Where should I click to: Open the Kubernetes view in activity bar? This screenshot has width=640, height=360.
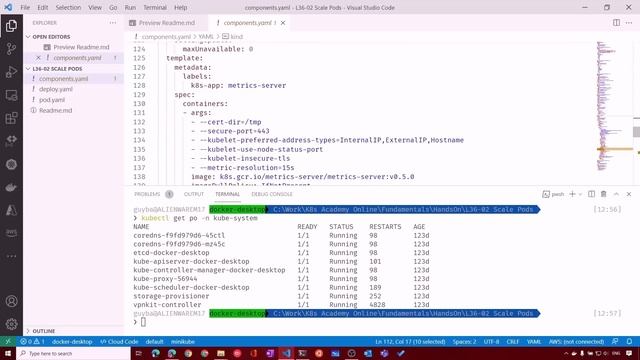(x=11, y=164)
